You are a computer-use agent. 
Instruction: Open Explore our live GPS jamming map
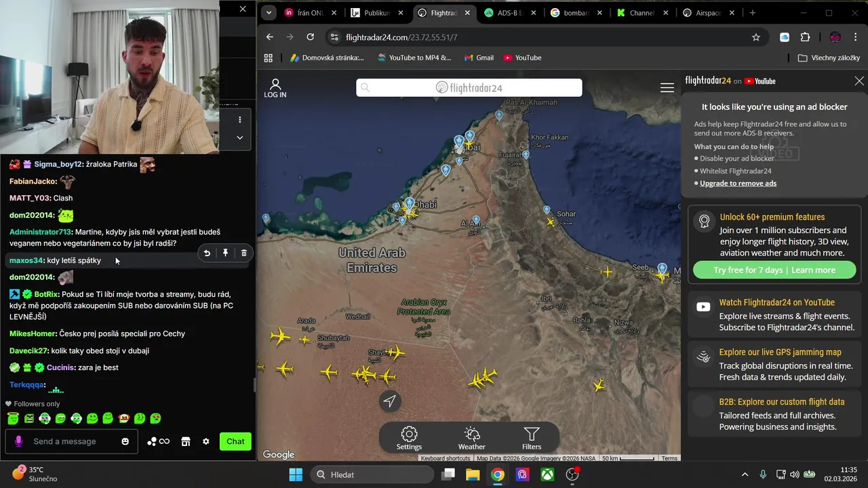774,364
